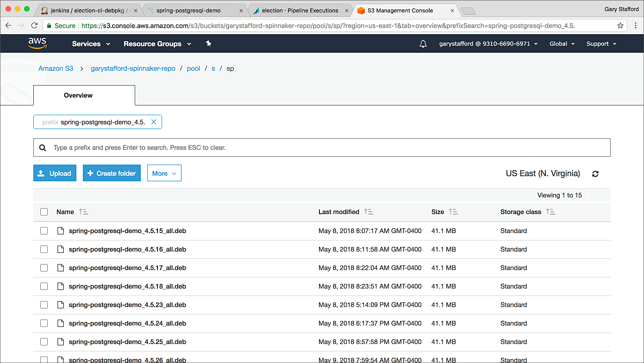
Task: Remove the spring-postgresql-demo_4.5. prefix filter
Action: pos(154,122)
